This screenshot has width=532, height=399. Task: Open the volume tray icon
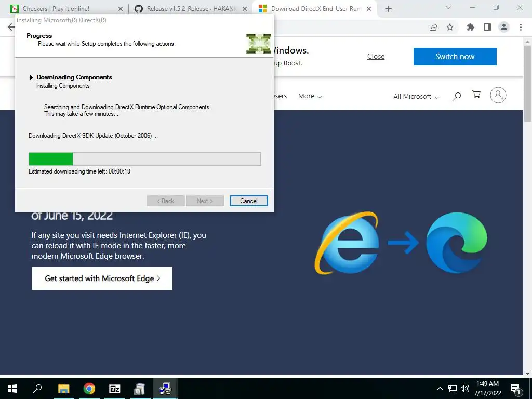click(x=465, y=389)
